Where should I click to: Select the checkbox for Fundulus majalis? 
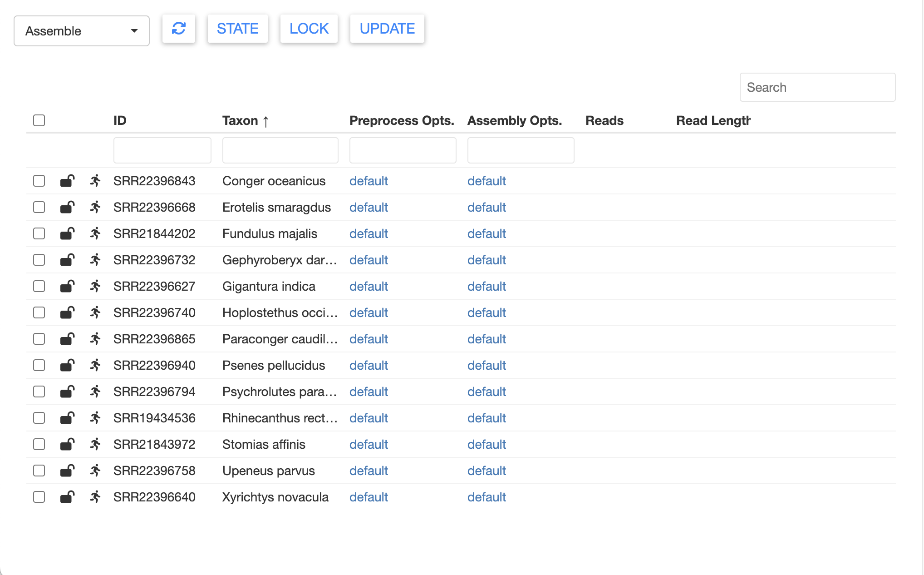pos(39,233)
